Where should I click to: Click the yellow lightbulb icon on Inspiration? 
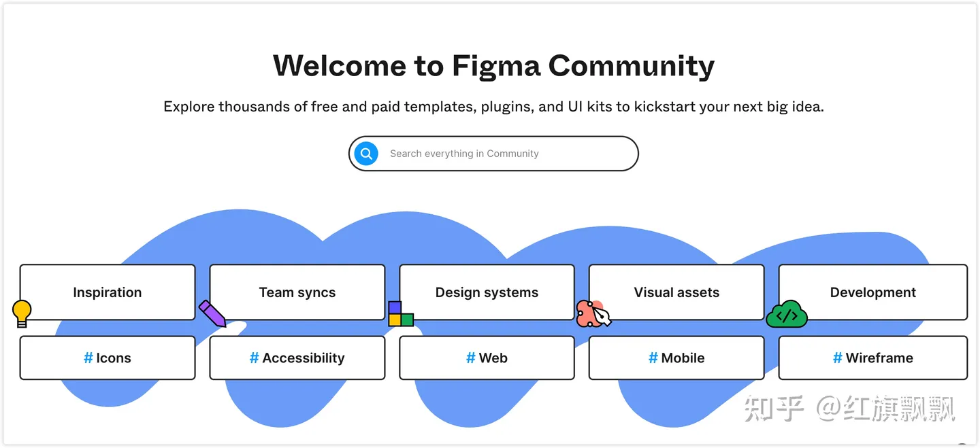(22, 313)
